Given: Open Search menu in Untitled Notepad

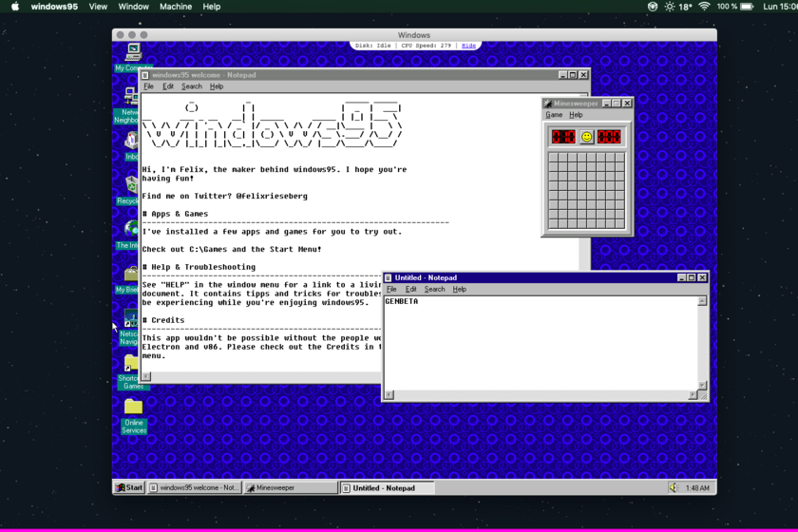Looking at the screenshot, I should pyautogui.click(x=435, y=289).
